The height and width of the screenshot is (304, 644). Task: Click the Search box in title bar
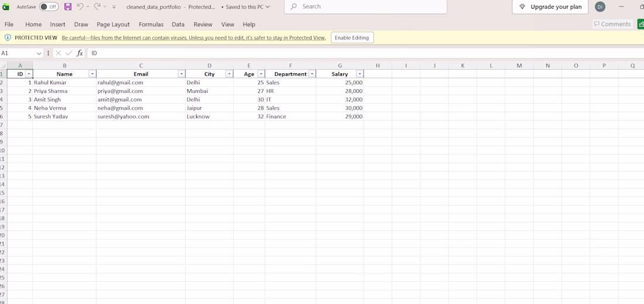365,6
